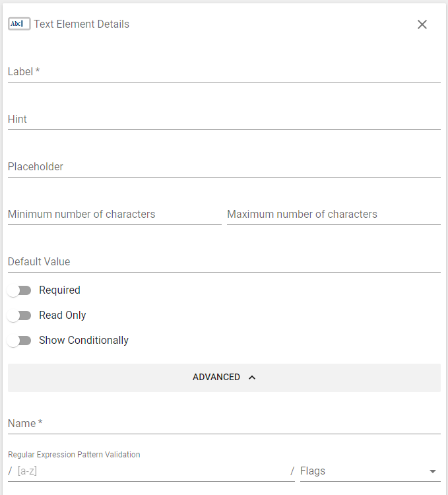Select Minimum number of characters field
448x495 pixels.
[115, 214]
